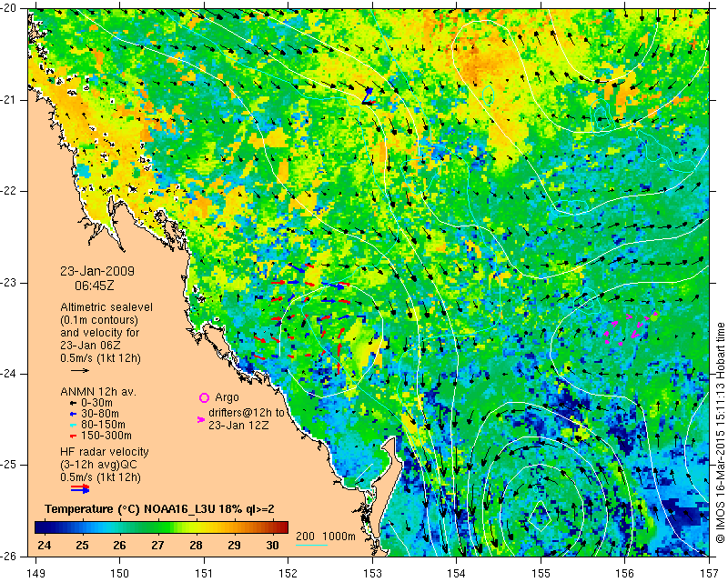The width and height of the screenshot is (728, 582).
Task: Click the "(3-12h avg)QC" text
Action: (x=98, y=465)
